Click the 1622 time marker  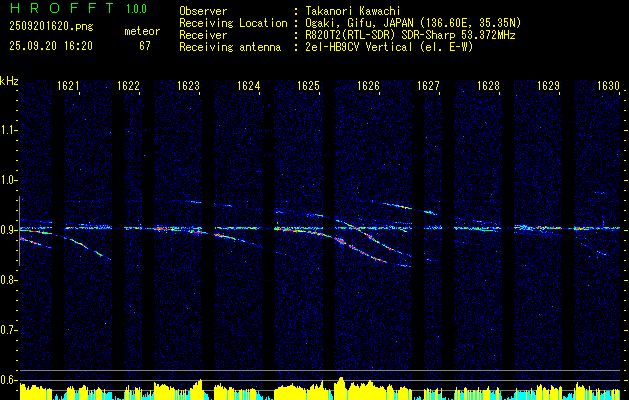128,86
